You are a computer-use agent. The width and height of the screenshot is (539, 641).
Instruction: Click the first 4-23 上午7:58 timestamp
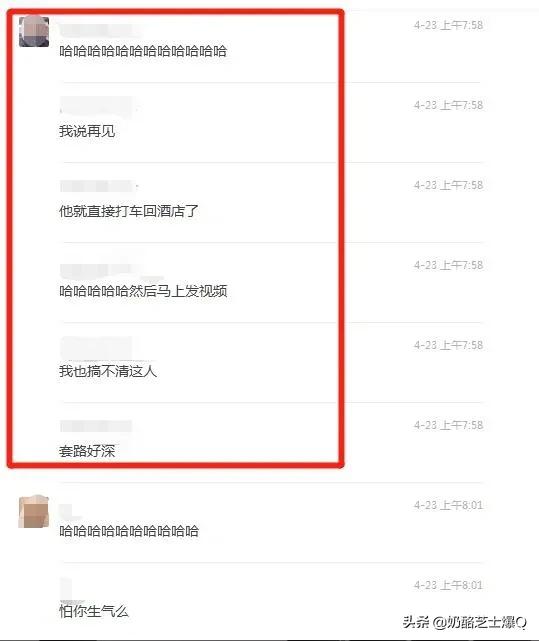click(x=448, y=25)
